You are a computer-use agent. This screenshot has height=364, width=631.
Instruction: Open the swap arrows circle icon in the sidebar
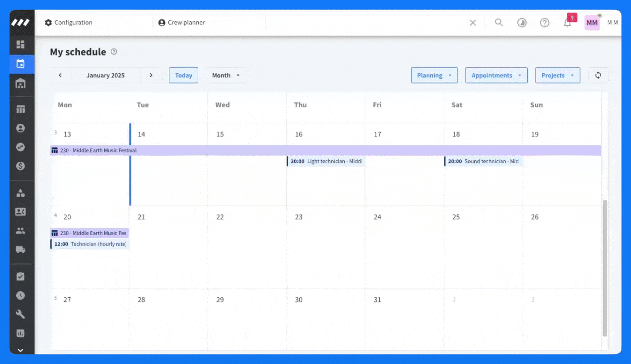click(21, 147)
